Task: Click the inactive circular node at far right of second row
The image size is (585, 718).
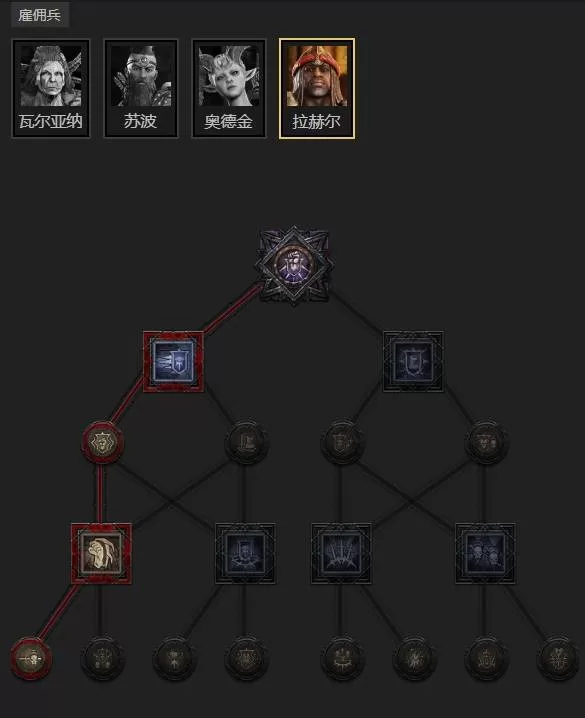Action: [x=486, y=442]
